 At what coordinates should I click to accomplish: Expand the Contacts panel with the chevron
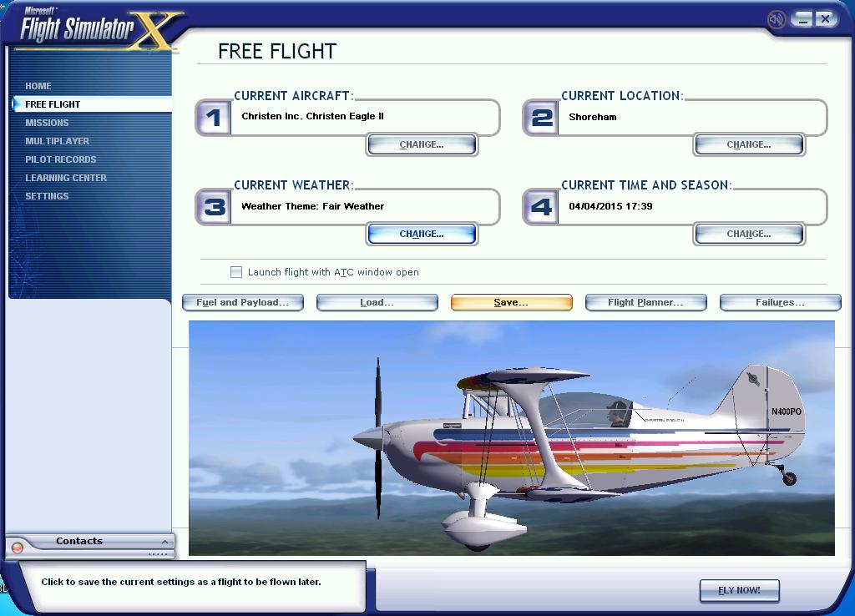(164, 542)
